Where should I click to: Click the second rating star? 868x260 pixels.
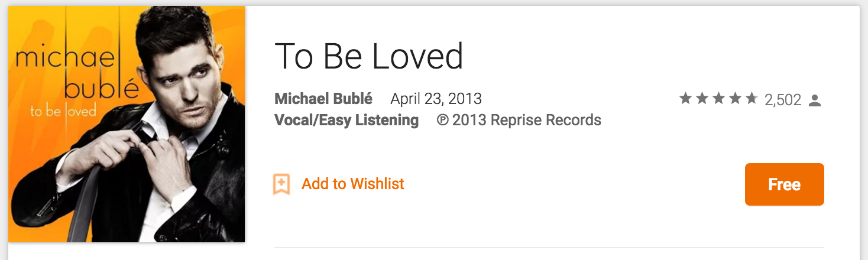pyautogui.click(x=702, y=99)
